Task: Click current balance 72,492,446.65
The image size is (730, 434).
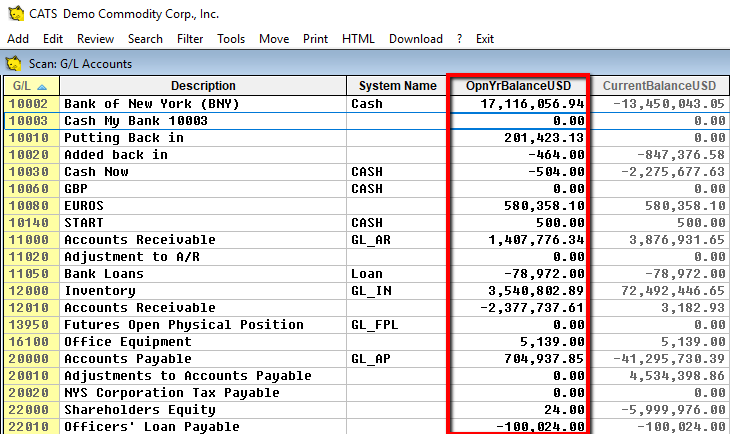Action: [673, 291]
